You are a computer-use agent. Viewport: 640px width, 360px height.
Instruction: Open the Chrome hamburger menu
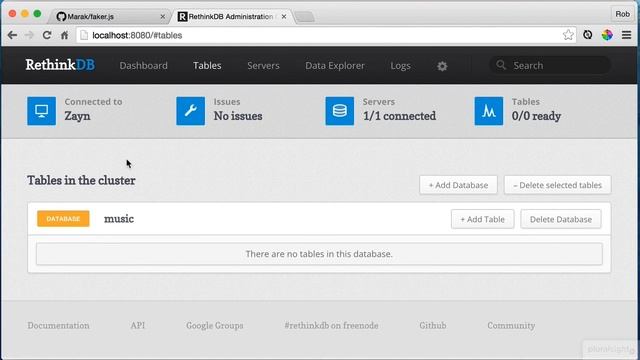627,35
